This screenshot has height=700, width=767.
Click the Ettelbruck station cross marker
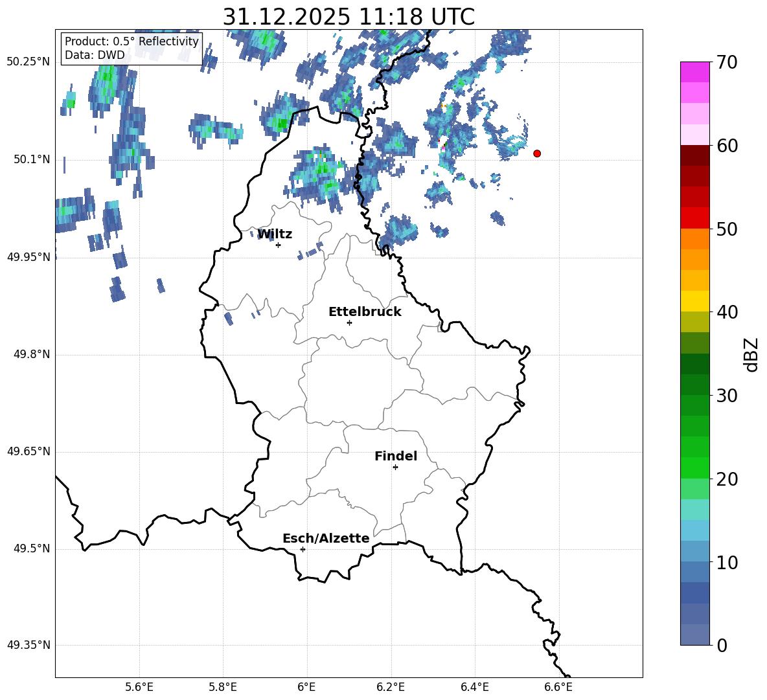(x=349, y=322)
